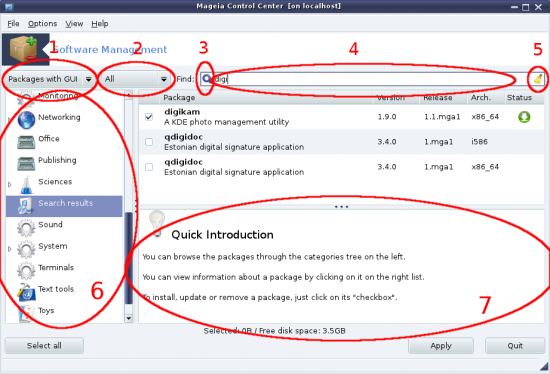
Task: Open the Options menu
Action: [42, 24]
